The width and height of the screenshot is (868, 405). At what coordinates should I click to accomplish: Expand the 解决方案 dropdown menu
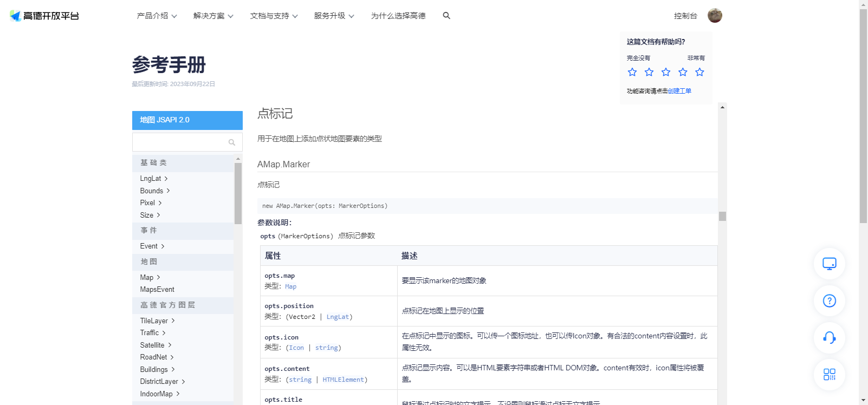coord(213,16)
